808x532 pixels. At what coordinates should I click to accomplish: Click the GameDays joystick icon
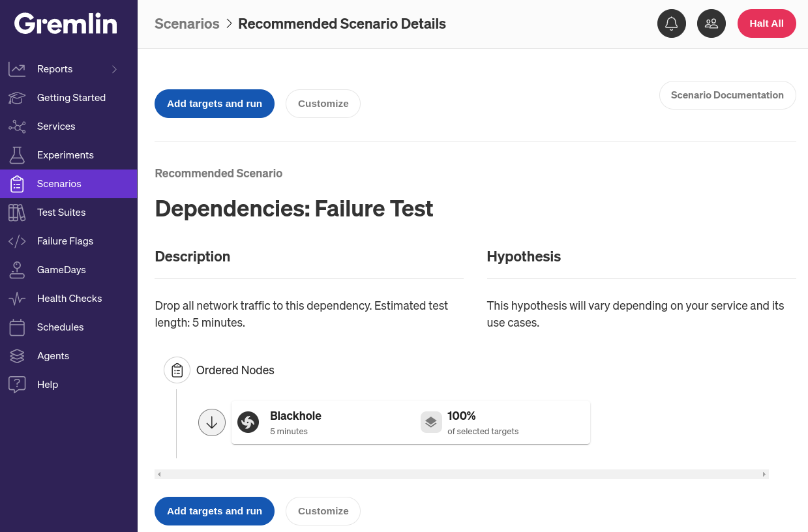17,270
